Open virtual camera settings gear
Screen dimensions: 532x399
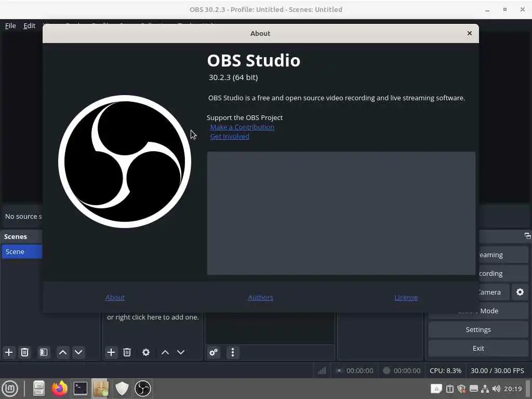click(x=520, y=292)
